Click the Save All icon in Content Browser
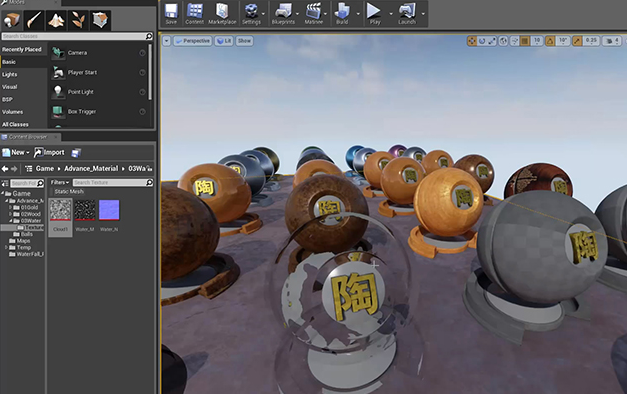The height and width of the screenshot is (394, 627). tap(76, 152)
